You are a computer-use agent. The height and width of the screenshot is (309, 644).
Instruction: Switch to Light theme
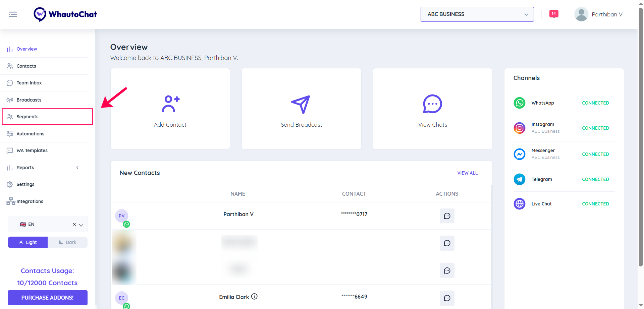pyautogui.click(x=28, y=242)
